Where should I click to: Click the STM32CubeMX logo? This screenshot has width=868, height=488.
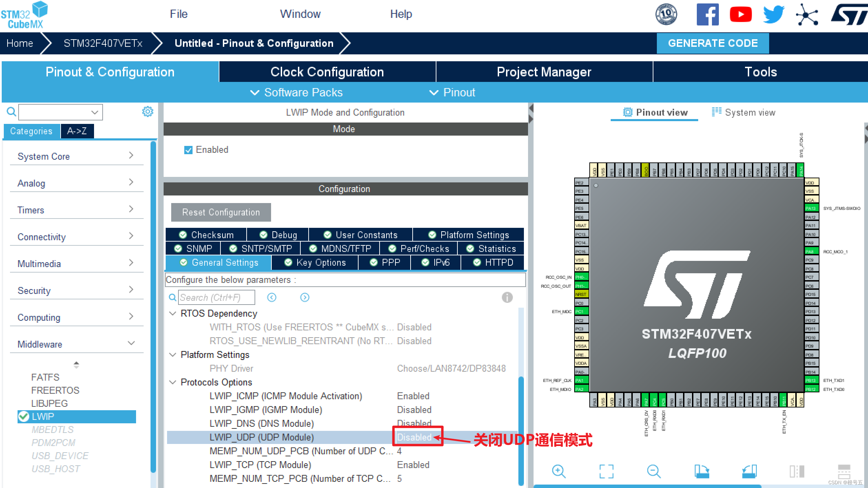coord(24,15)
